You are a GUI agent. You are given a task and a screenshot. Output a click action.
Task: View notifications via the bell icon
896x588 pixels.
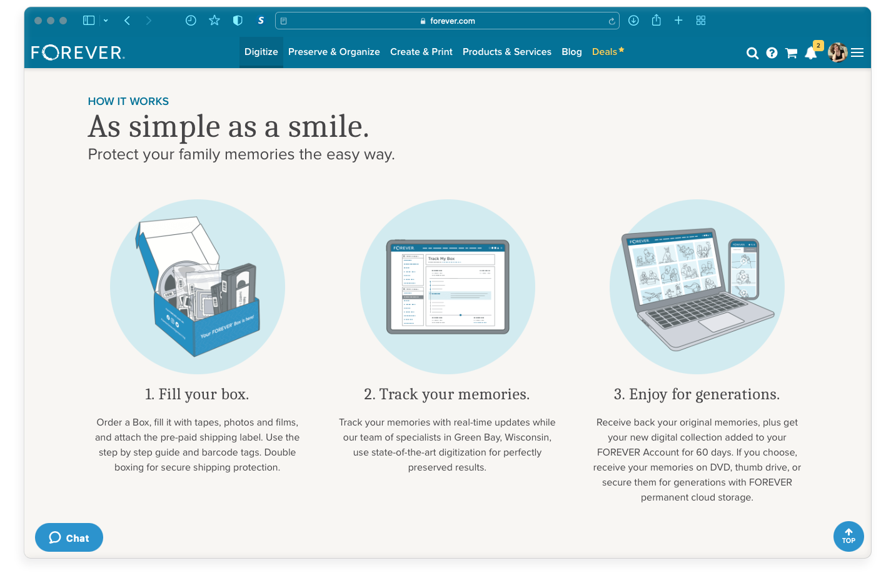812,52
